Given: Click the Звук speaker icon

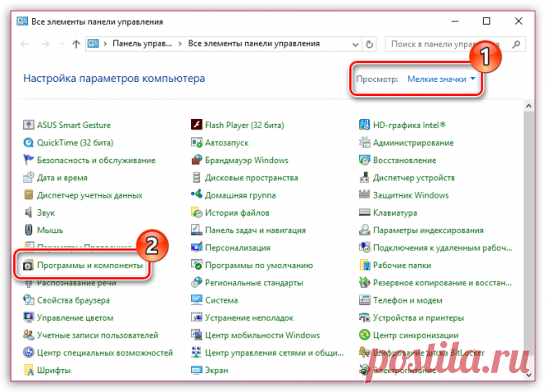Looking at the screenshot, I should coord(30,213).
